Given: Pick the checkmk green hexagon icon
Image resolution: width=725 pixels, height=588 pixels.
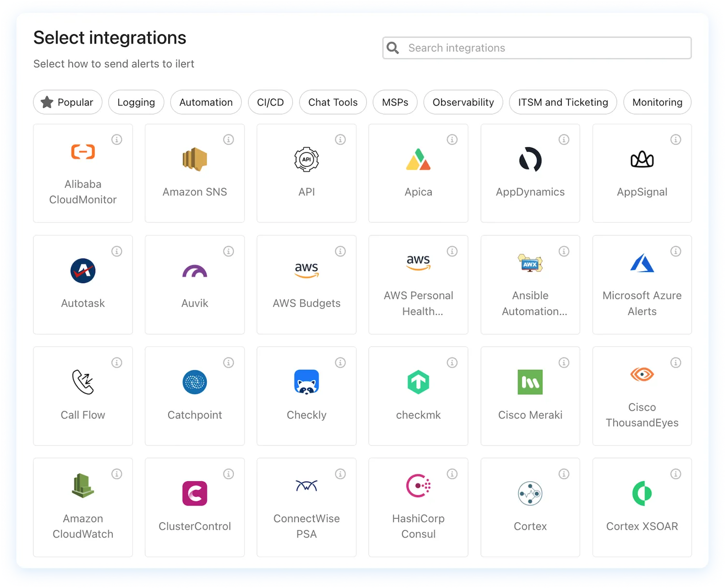Looking at the screenshot, I should 419,382.
